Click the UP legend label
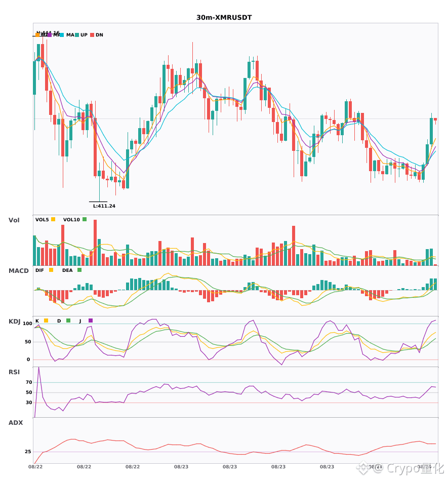 pyautogui.click(x=84, y=35)
